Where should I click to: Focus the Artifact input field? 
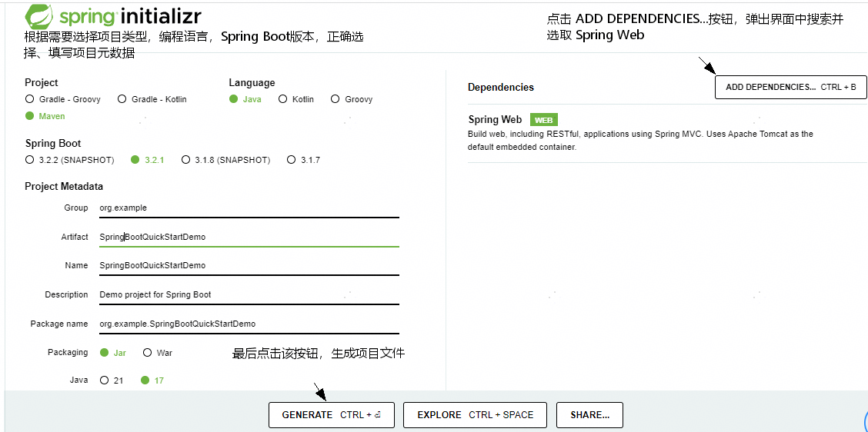pyautogui.click(x=249, y=237)
